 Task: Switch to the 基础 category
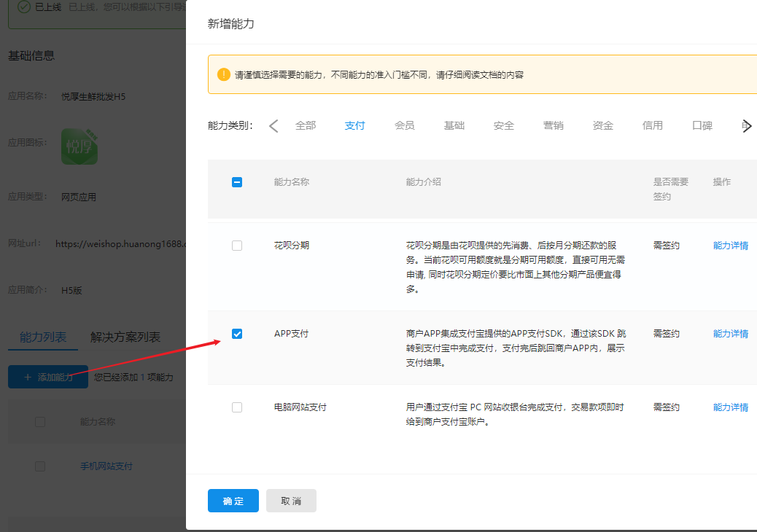click(454, 125)
